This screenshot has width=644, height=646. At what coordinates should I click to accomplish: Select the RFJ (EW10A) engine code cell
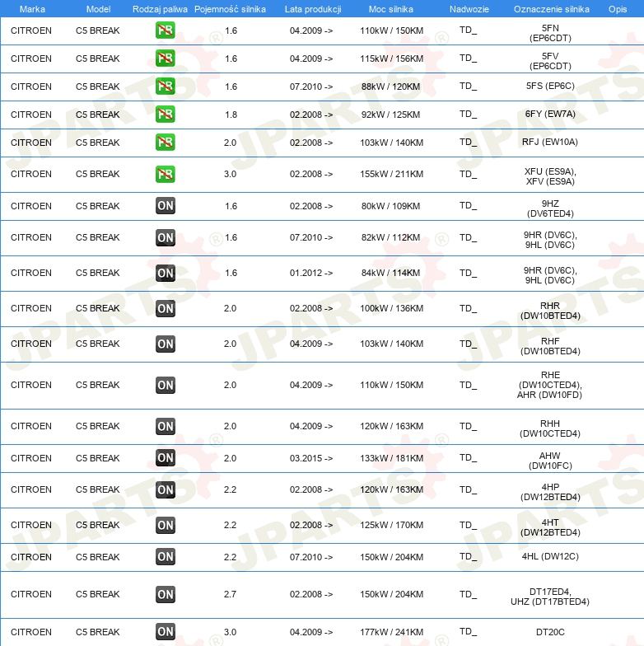point(550,142)
